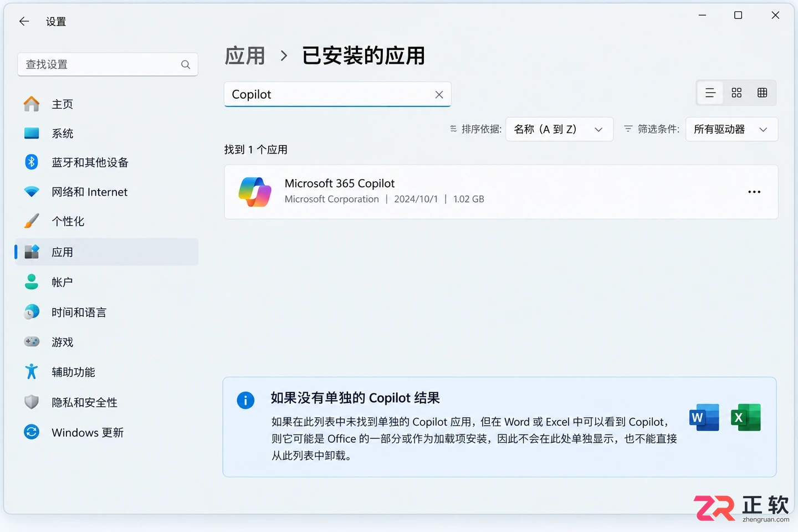Click the 已安装的应用 page title
Image resolution: width=798 pixels, height=532 pixels.
click(x=364, y=56)
